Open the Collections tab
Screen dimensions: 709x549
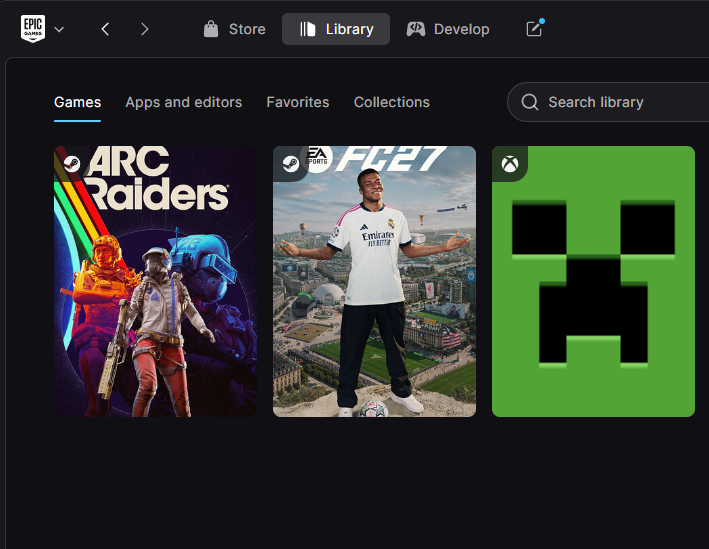click(392, 102)
